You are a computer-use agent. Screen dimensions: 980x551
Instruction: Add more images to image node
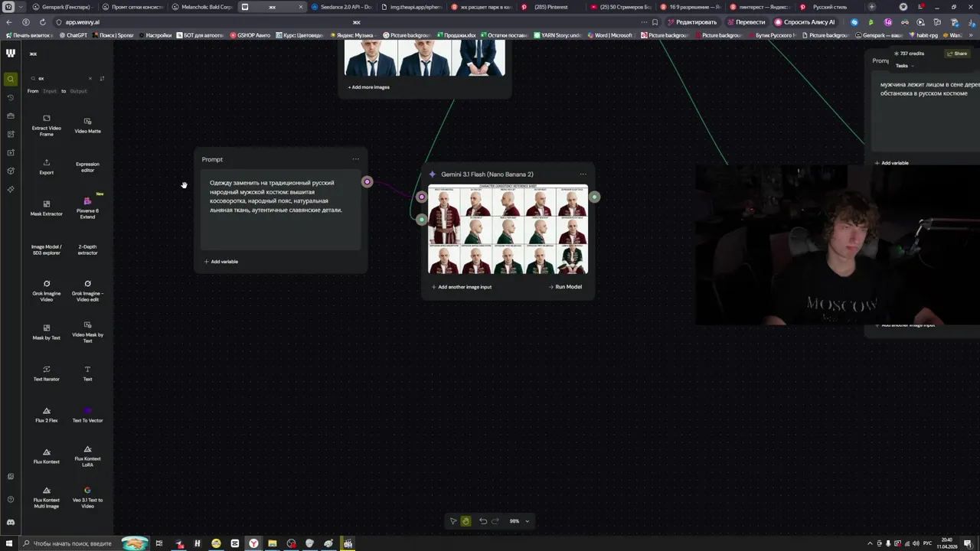pyautogui.click(x=369, y=87)
